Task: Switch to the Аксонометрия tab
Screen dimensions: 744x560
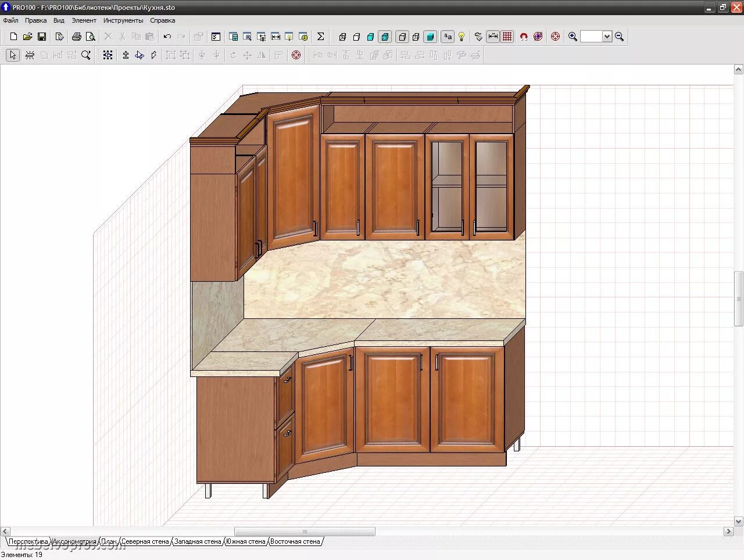Action: pos(76,541)
